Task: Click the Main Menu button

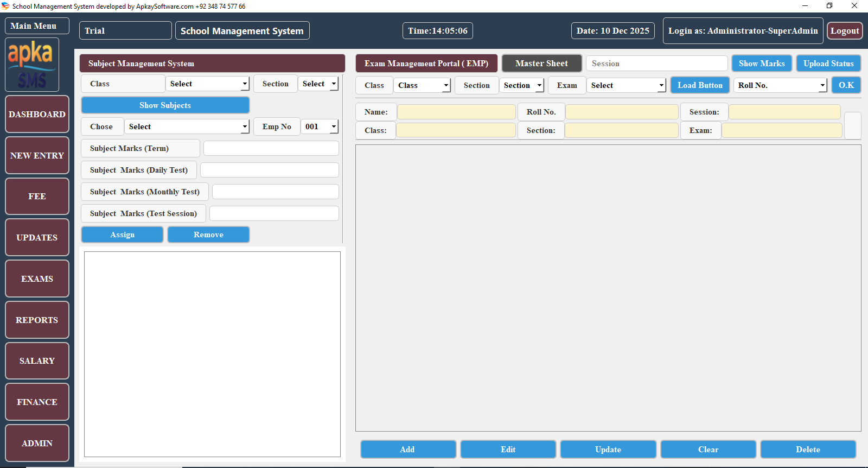Action: click(x=37, y=26)
